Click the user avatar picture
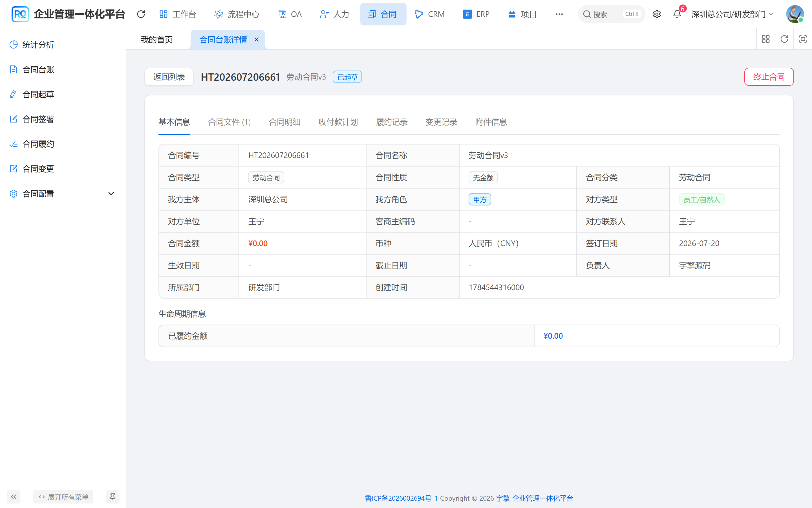 click(x=795, y=14)
